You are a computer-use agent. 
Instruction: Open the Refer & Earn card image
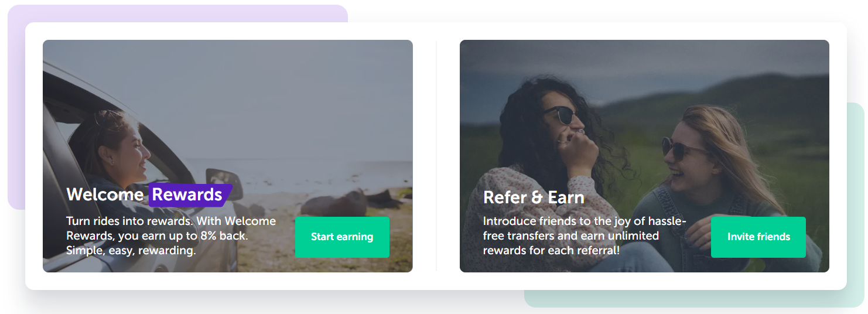[x=644, y=156]
